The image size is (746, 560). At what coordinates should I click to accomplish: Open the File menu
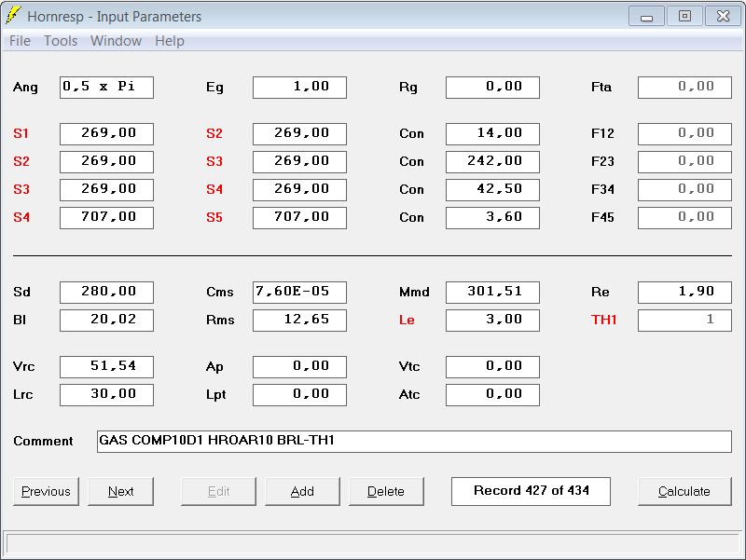(20, 41)
